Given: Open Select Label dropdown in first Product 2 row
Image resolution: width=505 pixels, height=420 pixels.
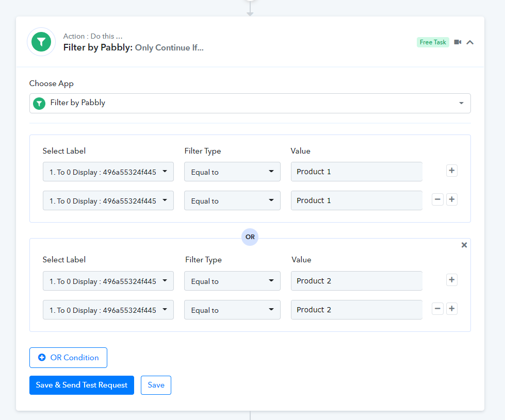Looking at the screenshot, I should click(x=108, y=281).
